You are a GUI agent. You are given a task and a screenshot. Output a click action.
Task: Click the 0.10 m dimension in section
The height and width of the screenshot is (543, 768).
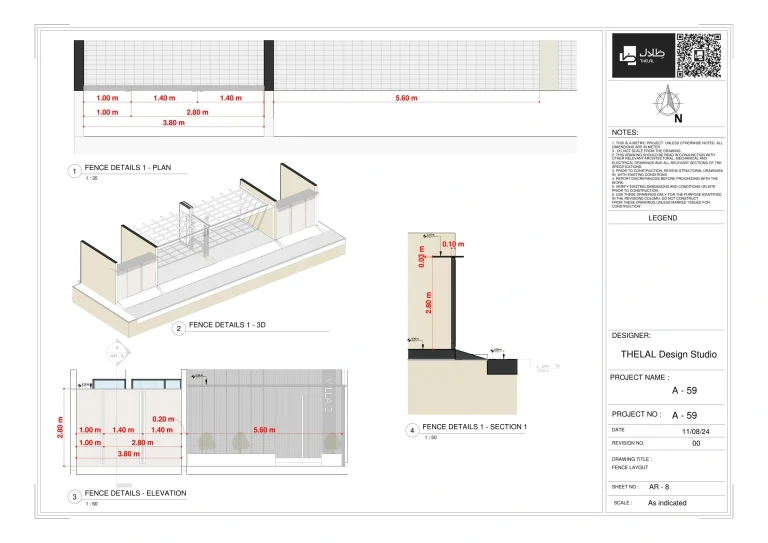(x=452, y=245)
